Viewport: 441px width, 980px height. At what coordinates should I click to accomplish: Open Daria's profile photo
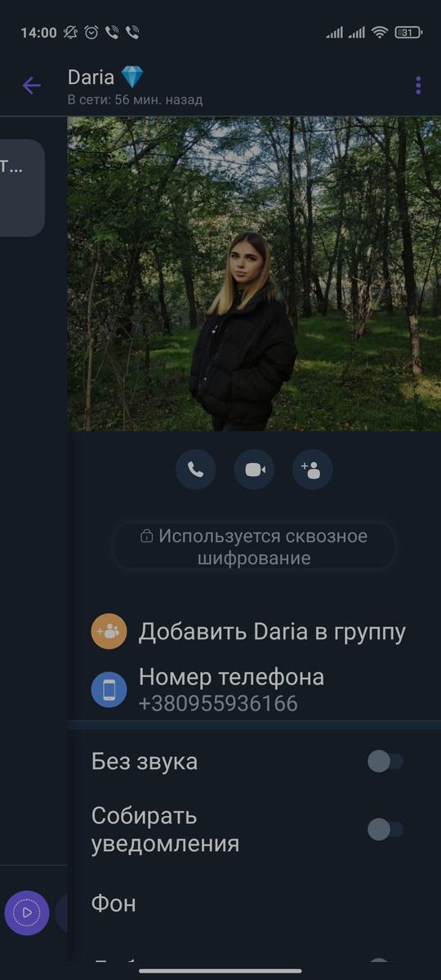point(254,274)
